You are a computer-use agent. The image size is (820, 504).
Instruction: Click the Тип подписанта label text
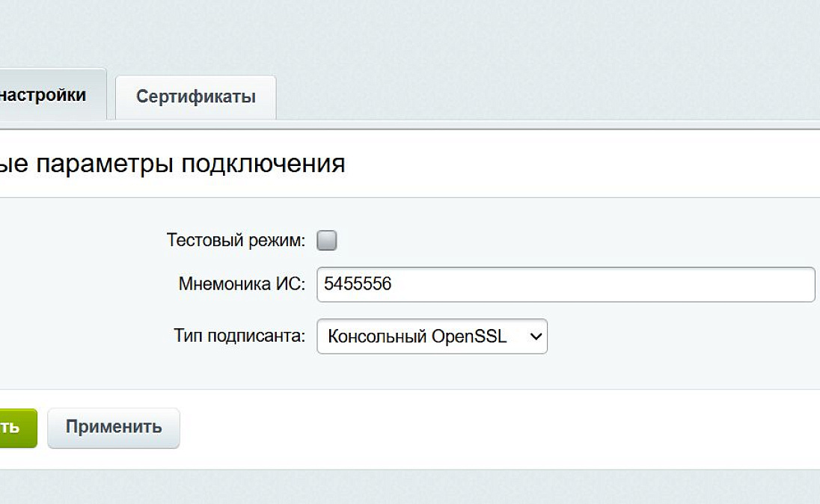(x=239, y=336)
